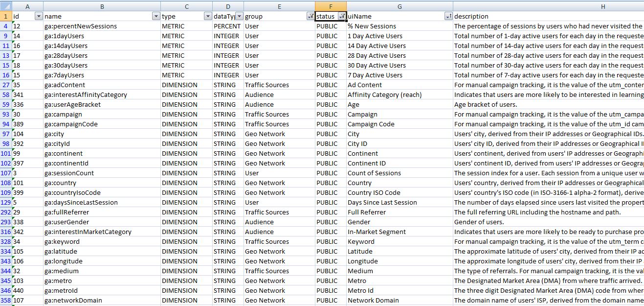Select row header 1

[5, 16]
